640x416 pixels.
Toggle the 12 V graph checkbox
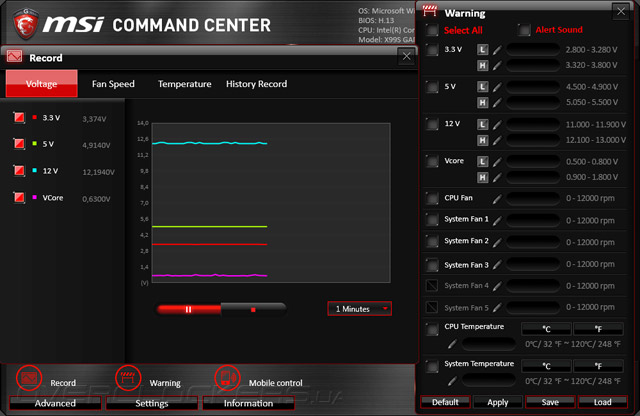pyautogui.click(x=19, y=170)
